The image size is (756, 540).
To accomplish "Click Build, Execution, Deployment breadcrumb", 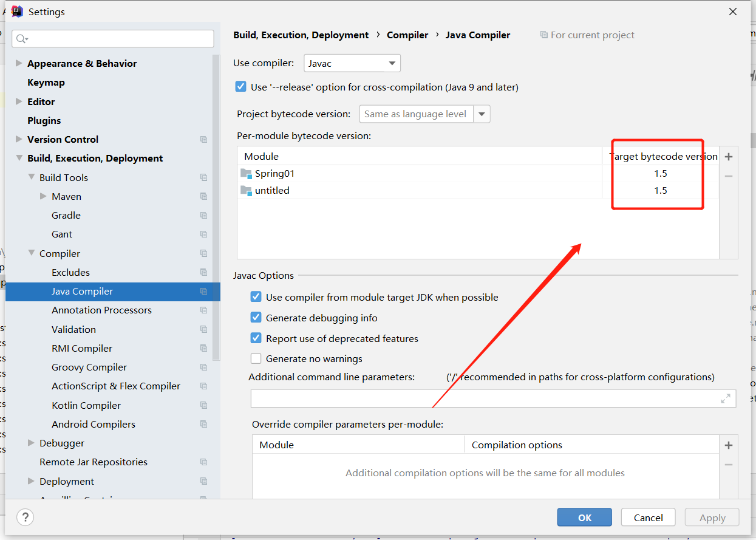I will [301, 35].
